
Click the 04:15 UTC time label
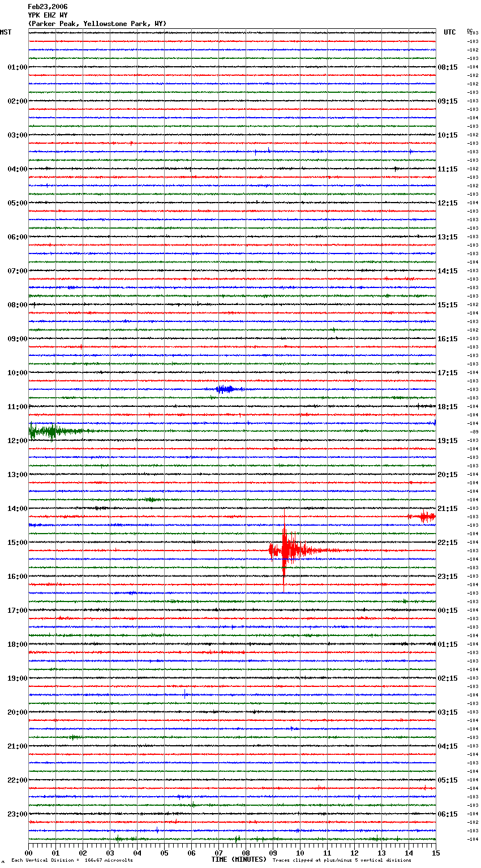448,746
